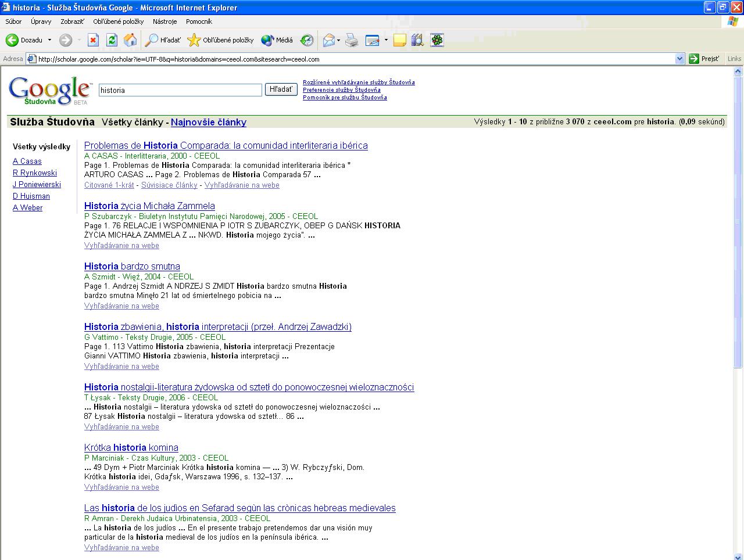Open the Zobraziť menu
This screenshot has width=744, height=560.
tap(72, 21)
